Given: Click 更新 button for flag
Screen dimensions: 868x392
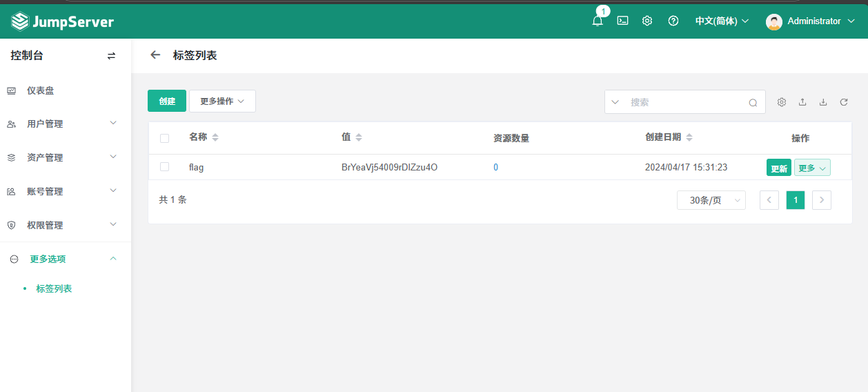Looking at the screenshot, I should 779,168.
